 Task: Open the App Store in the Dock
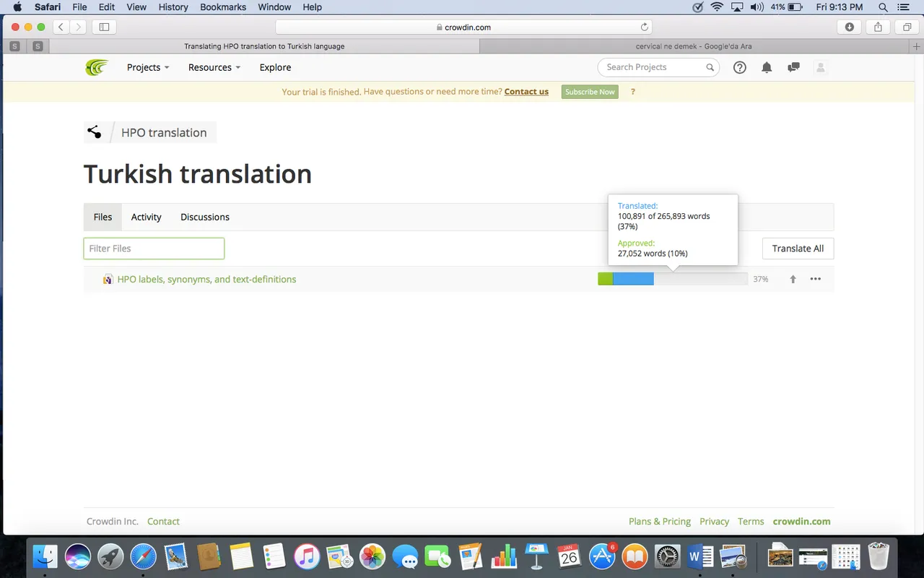coord(602,556)
